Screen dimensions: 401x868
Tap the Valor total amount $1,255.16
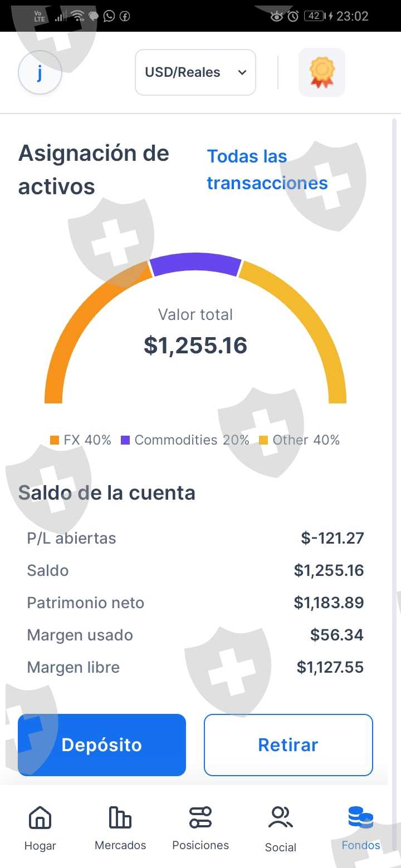[195, 346]
